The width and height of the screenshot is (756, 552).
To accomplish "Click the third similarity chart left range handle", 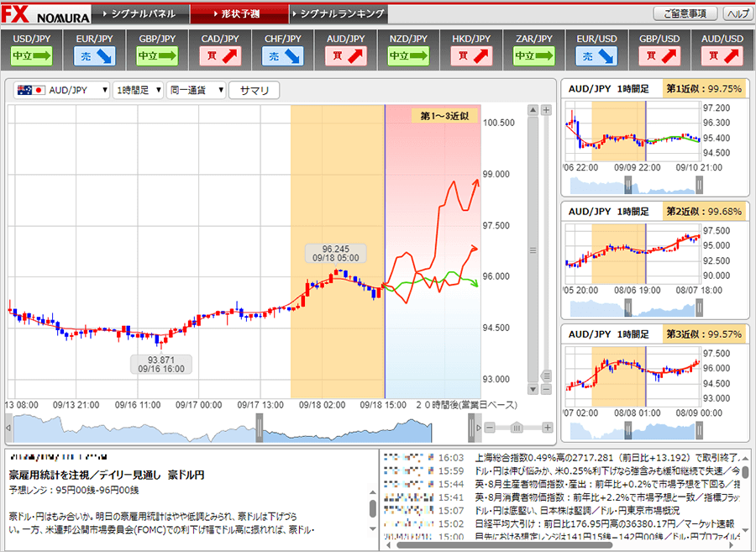I will click(x=627, y=430).
